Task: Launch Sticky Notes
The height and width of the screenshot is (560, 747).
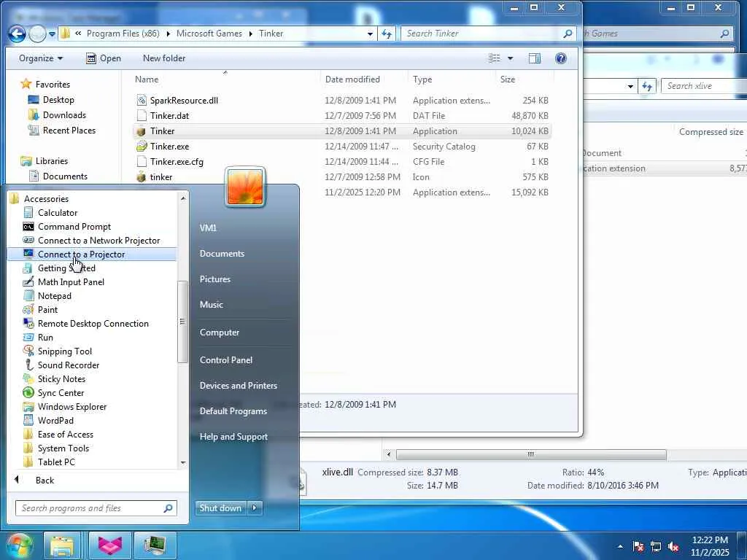Action: pyautogui.click(x=61, y=379)
